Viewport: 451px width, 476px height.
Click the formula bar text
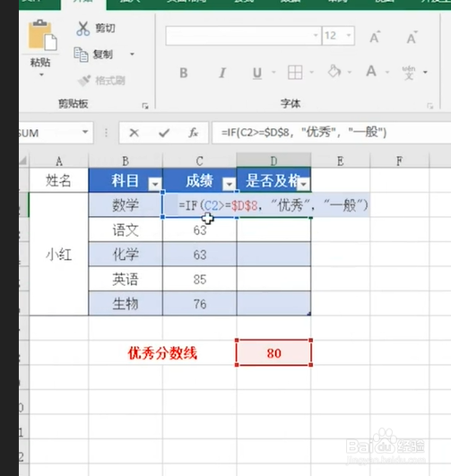(x=304, y=133)
